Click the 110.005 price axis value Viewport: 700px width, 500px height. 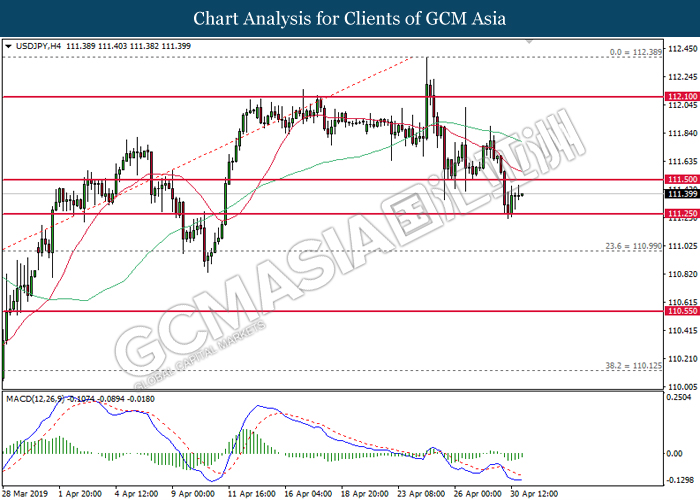point(682,387)
